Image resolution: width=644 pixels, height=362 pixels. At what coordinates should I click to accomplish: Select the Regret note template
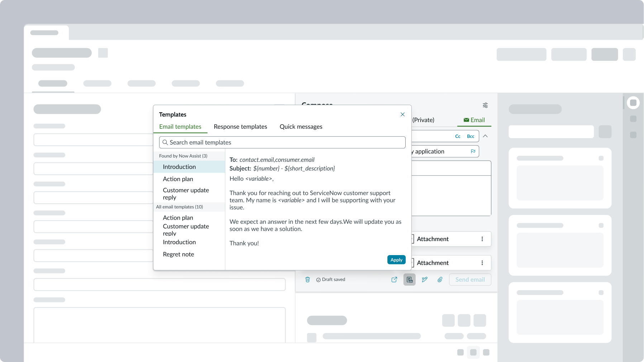point(178,254)
